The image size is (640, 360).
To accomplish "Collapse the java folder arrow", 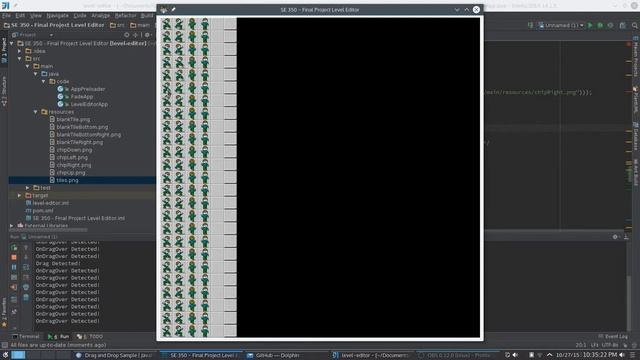I will 36,74.
